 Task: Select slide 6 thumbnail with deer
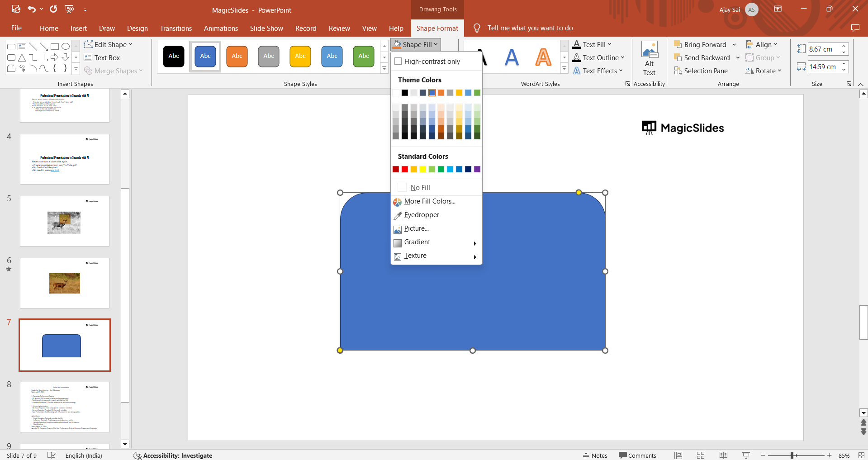click(65, 283)
